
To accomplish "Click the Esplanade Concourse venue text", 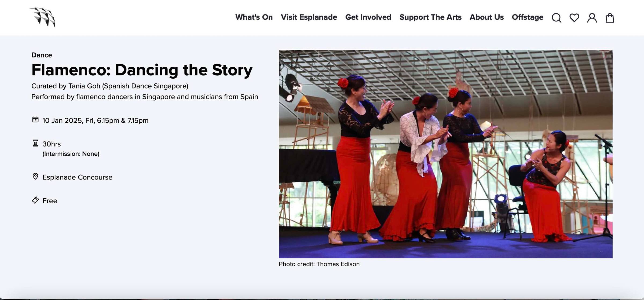I will pyautogui.click(x=77, y=177).
